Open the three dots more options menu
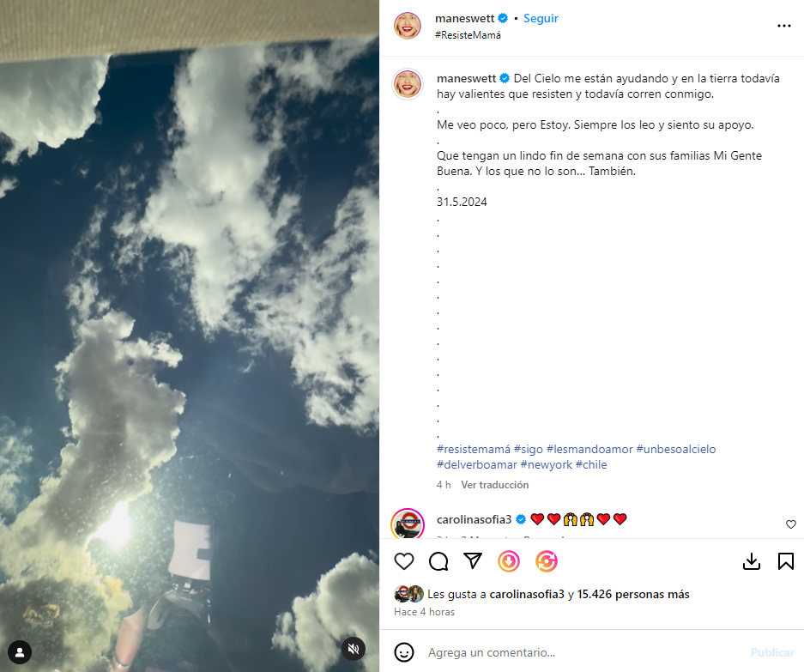 (x=783, y=26)
